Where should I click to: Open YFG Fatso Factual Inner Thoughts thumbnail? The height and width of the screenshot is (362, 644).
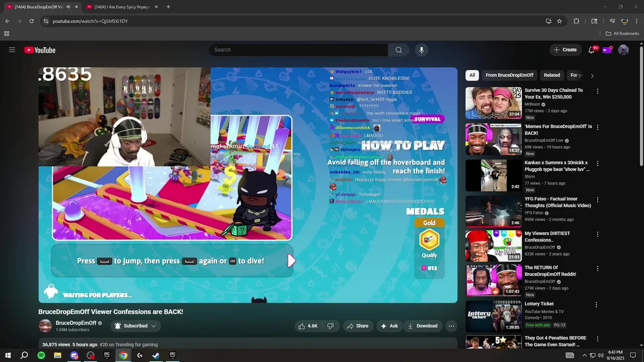(x=494, y=212)
